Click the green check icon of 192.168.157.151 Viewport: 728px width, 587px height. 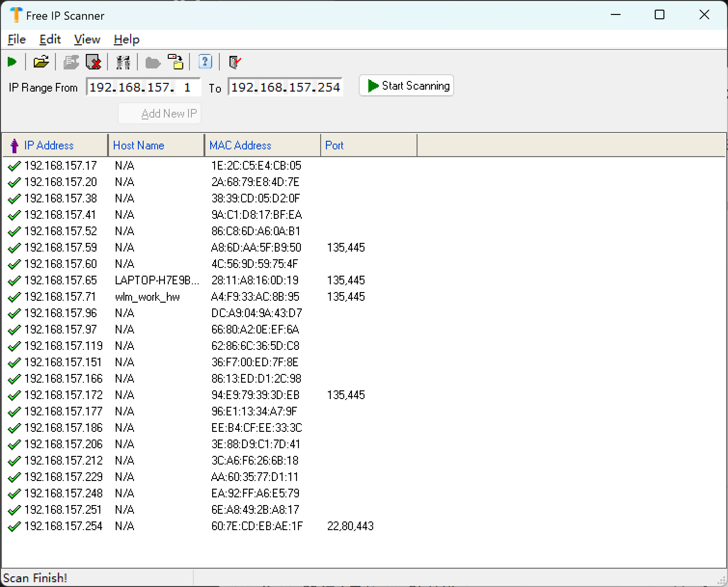pyautogui.click(x=14, y=363)
